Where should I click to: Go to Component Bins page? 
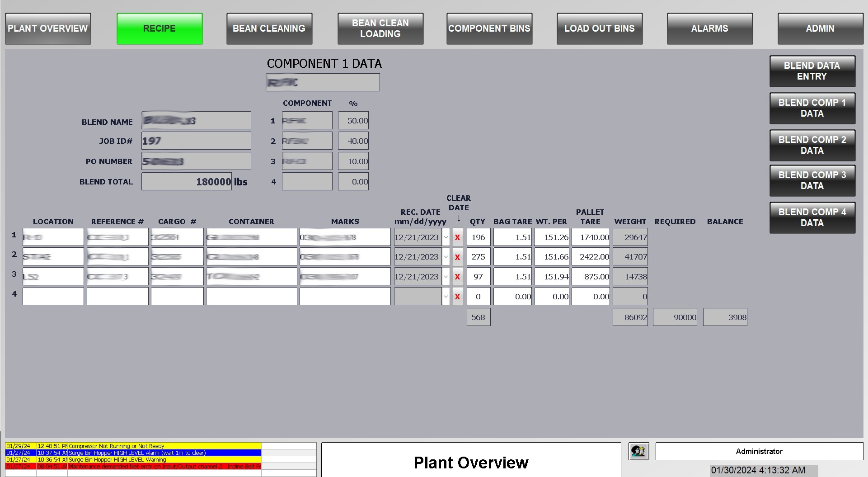tap(489, 28)
